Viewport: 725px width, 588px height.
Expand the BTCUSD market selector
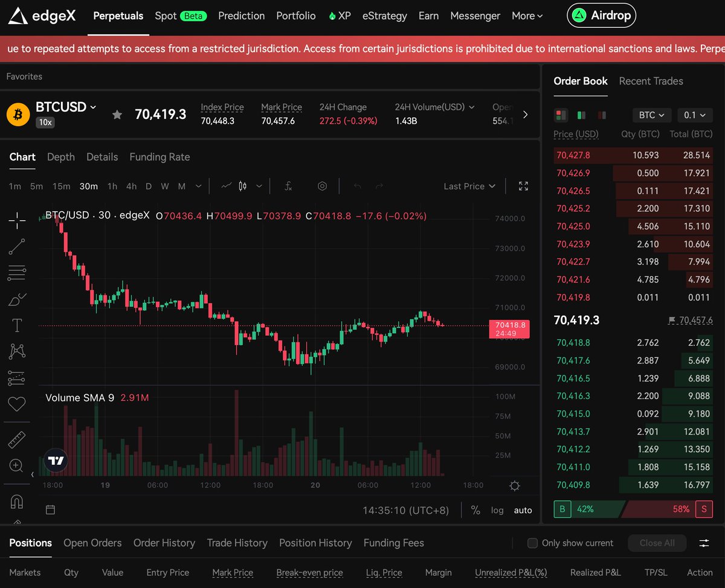click(66, 107)
